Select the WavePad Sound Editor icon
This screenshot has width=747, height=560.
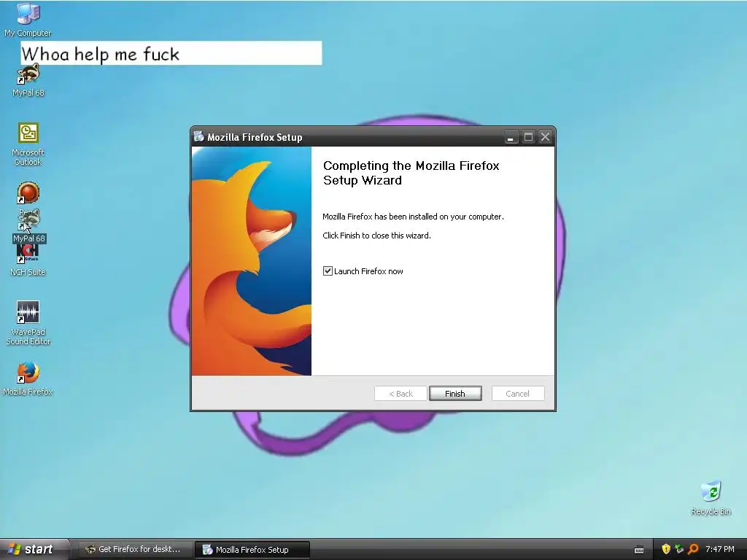click(x=28, y=323)
